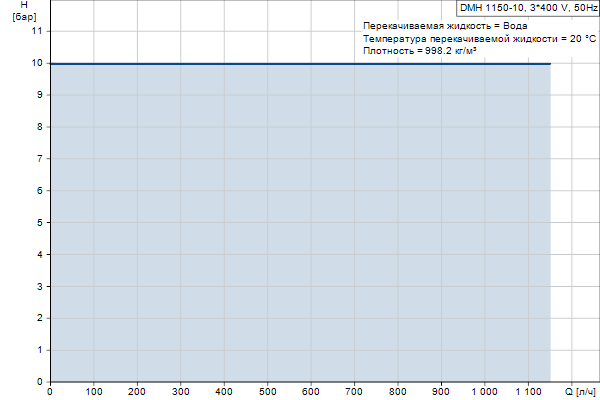
Task: Click the 'H' Y-axis title
Action: 24,5
